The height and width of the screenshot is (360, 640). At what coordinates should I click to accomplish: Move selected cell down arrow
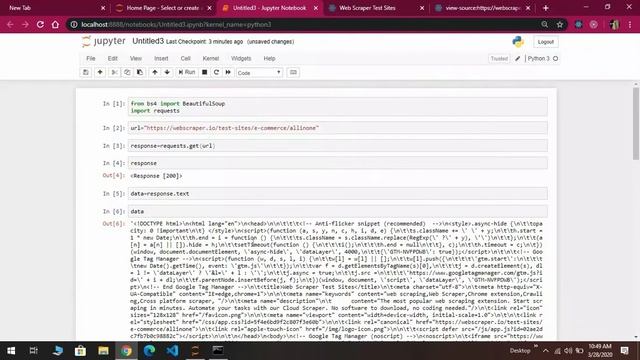click(167, 72)
